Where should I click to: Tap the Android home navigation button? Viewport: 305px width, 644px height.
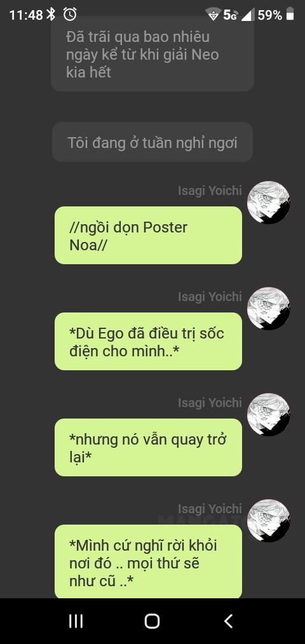(x=152, y=621)
